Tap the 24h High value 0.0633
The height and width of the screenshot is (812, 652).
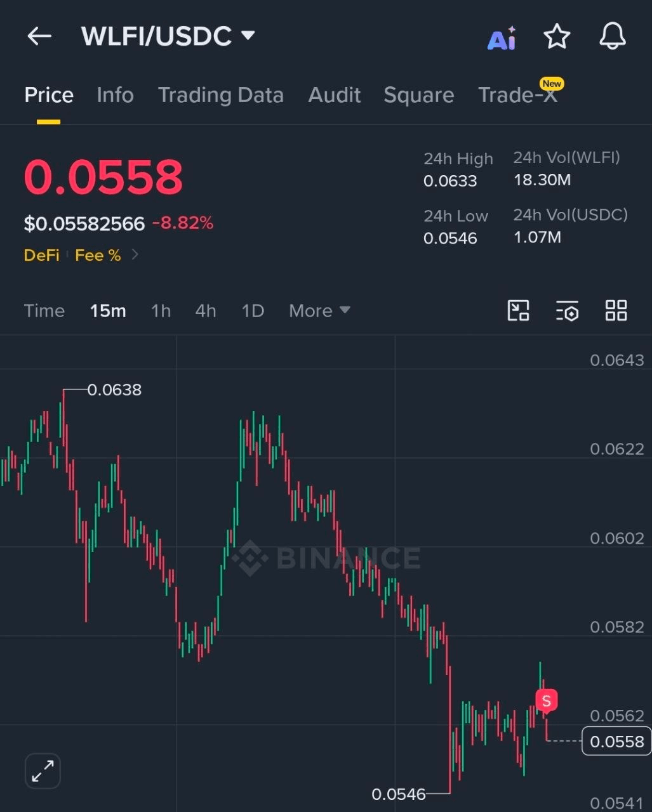[x=450, y=181]
